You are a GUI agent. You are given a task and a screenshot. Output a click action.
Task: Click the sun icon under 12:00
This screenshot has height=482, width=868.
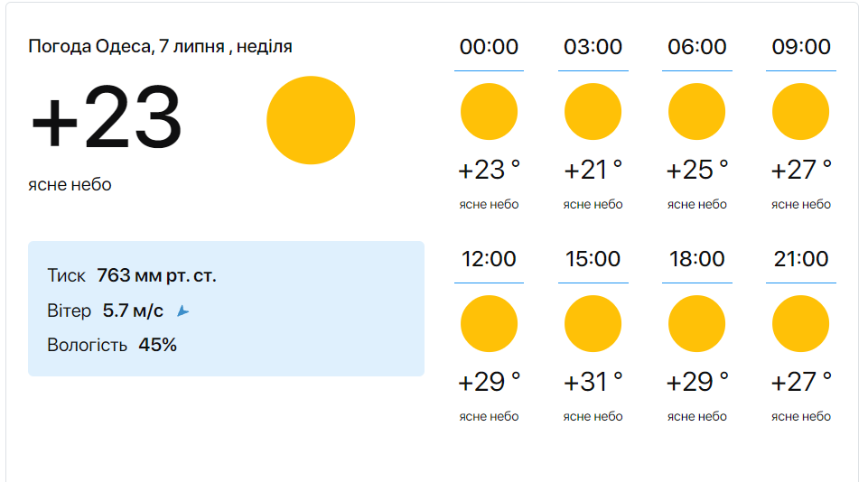(489, 324)
